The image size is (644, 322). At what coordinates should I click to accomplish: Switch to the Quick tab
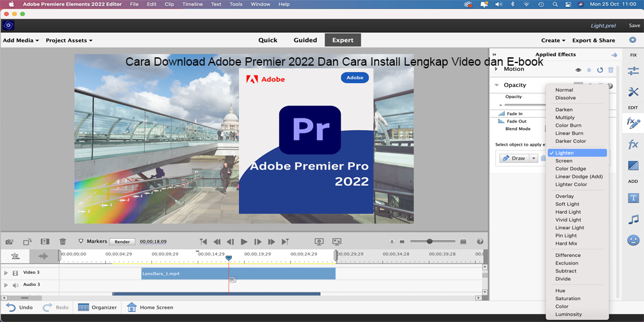tap(268, 40)
